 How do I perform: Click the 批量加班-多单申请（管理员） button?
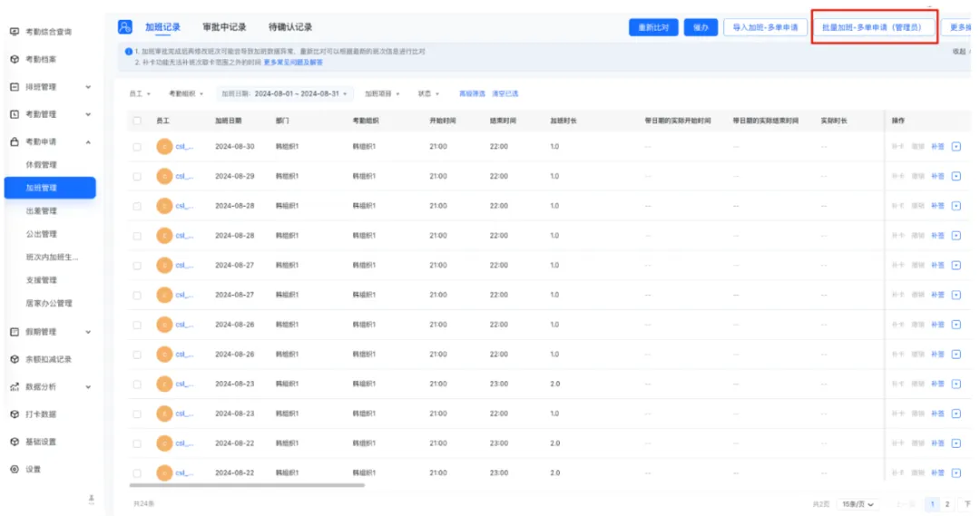(872, 27)
